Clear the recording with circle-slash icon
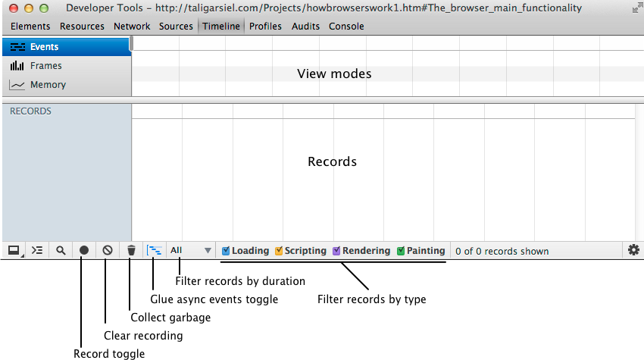The image size is (644, 360). click(x=108, y=250)
